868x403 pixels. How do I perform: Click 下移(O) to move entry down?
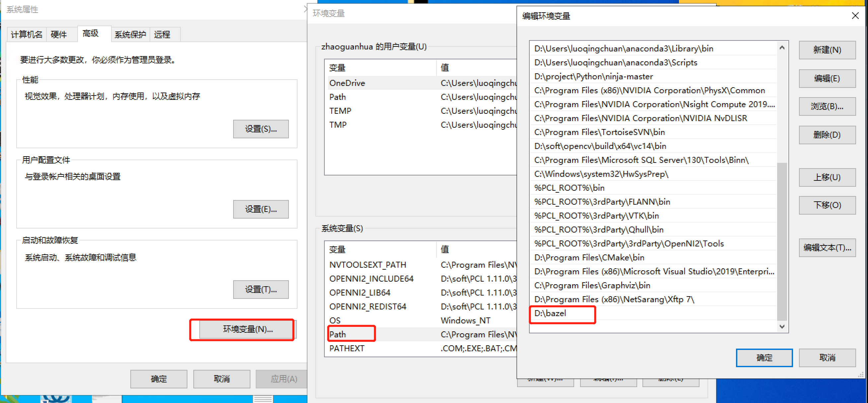(x=827, y=205)
